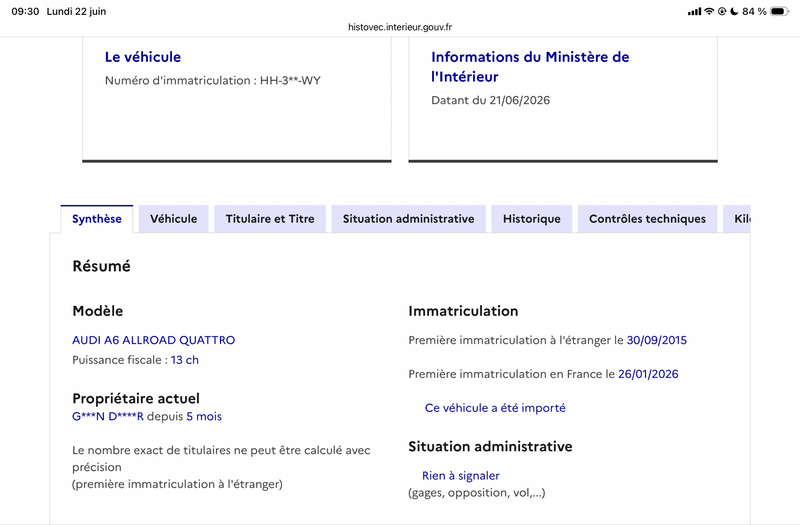Select the Situation administrative tab
Image resolution: width=800 pixels, height=525 pixels.
(x=408, y=219)
